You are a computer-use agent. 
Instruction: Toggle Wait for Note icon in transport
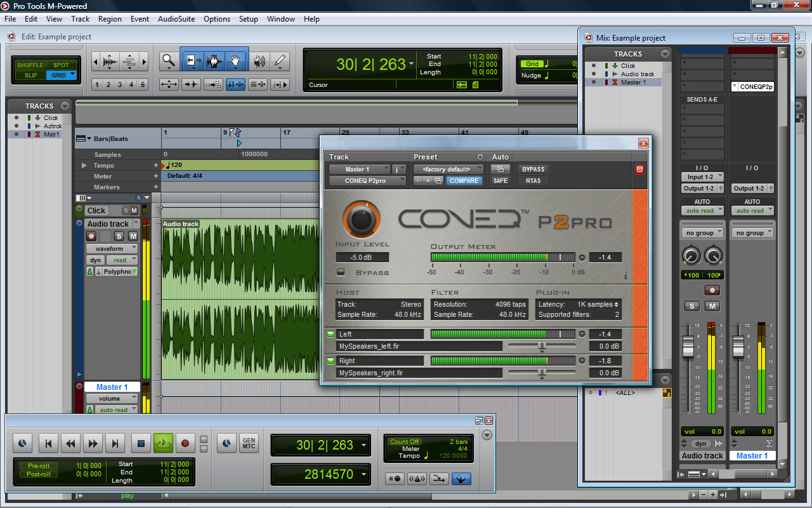coord(395,479)
